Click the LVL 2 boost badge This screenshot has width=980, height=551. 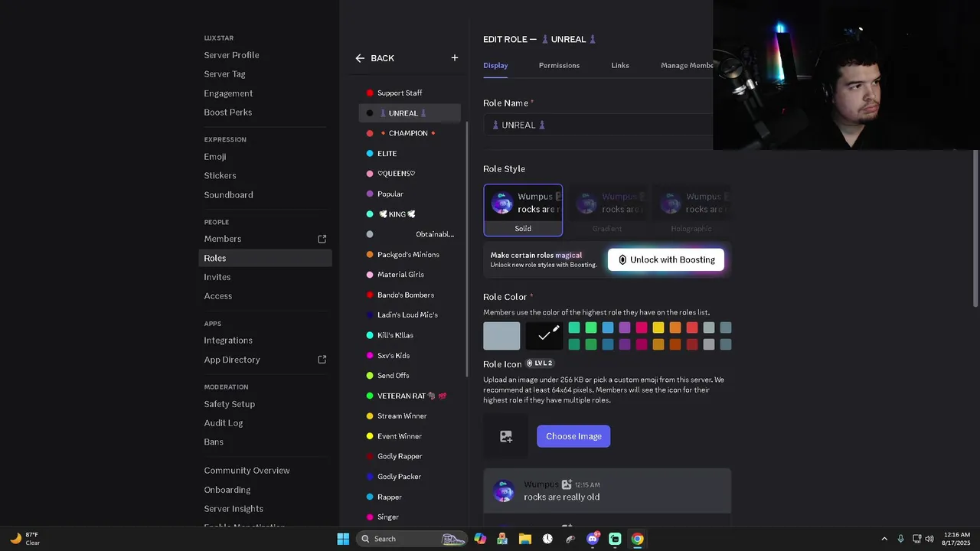[x=540, y=364]
